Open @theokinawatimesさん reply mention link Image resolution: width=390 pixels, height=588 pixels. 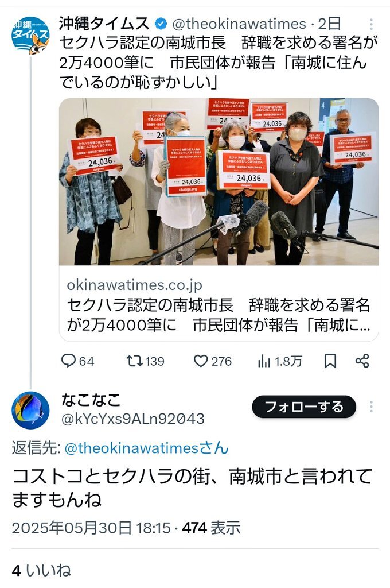(x=146, y=448)
